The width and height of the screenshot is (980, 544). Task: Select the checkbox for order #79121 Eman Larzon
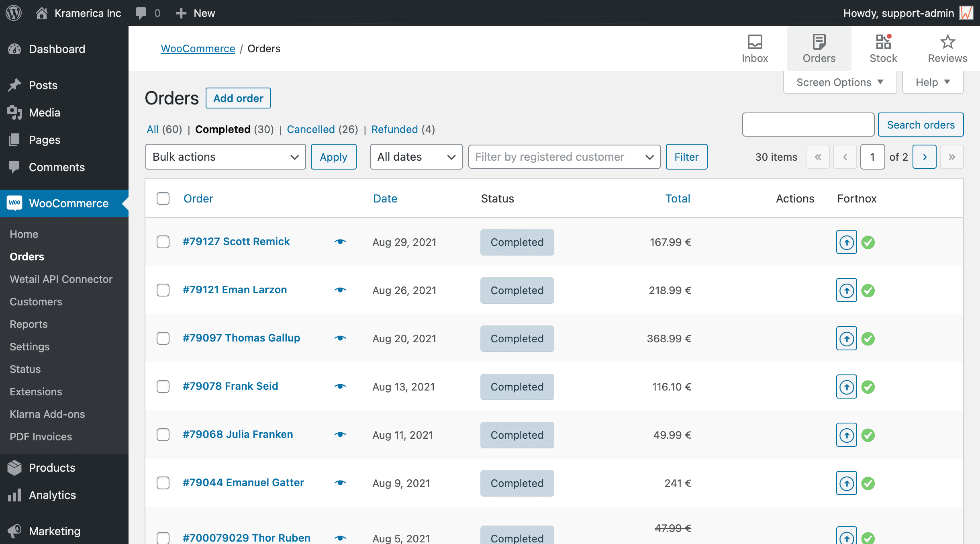pyautogui.click(x=163, y=290)
